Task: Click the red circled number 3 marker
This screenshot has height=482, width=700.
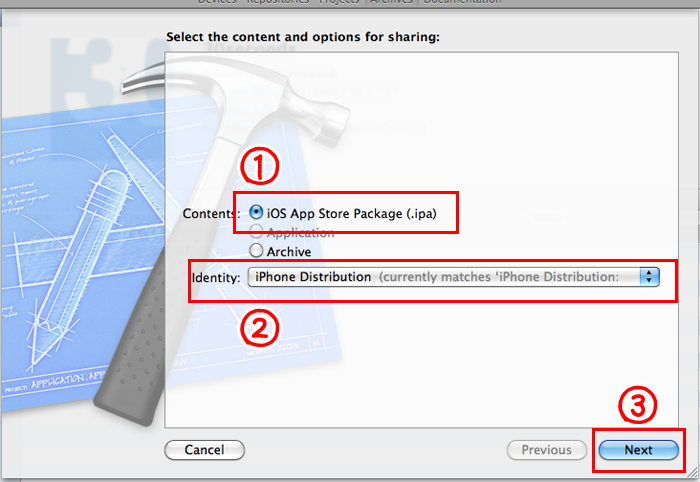Action: [638, 405]
